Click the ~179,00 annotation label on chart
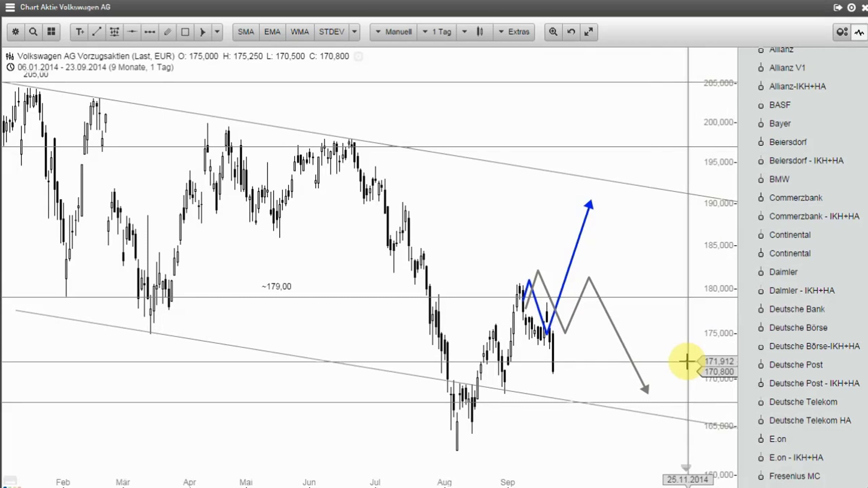This screenshot has width=868, height=488. [276, 286]
